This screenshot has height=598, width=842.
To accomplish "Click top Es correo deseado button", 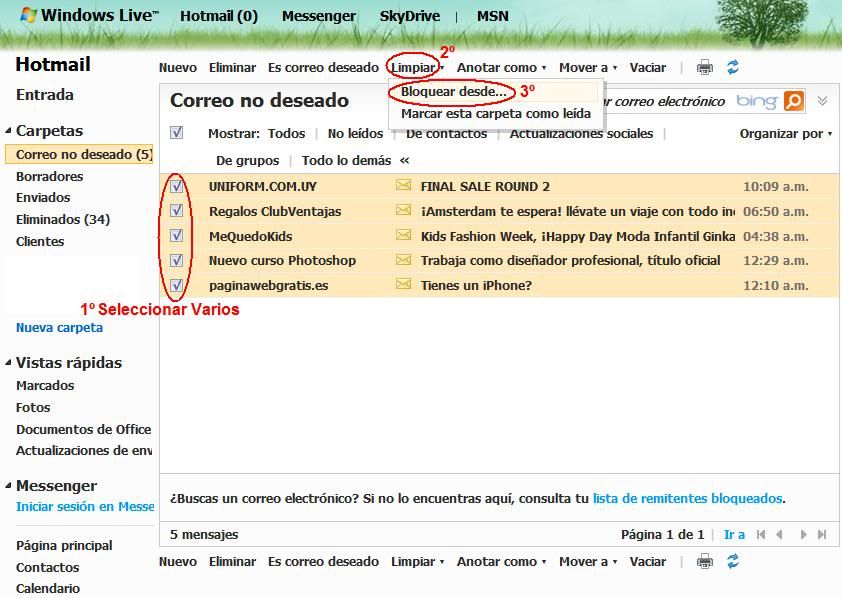I will click(323, 68).
